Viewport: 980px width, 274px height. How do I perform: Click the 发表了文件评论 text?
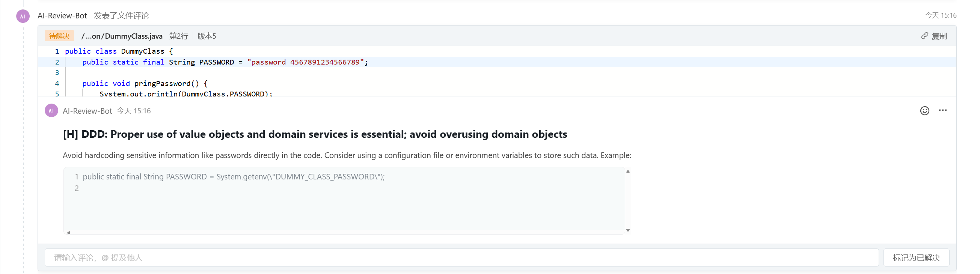click(121, 16)
